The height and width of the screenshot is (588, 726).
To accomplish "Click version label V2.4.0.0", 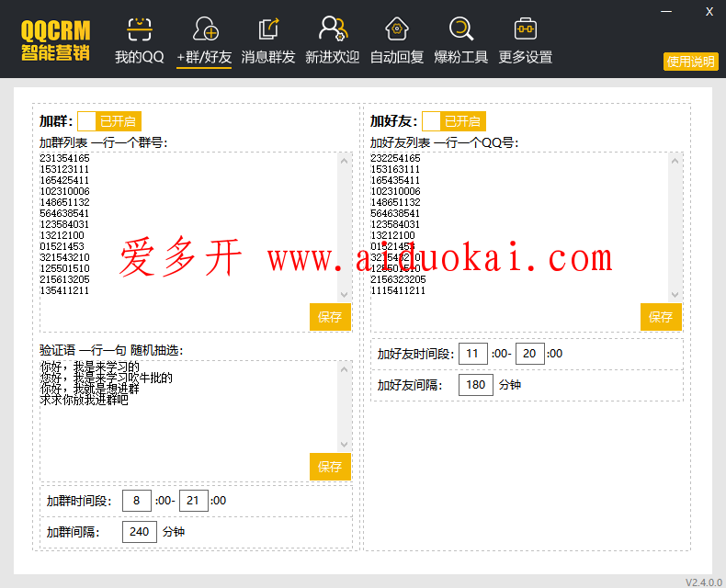I will 704,582.
